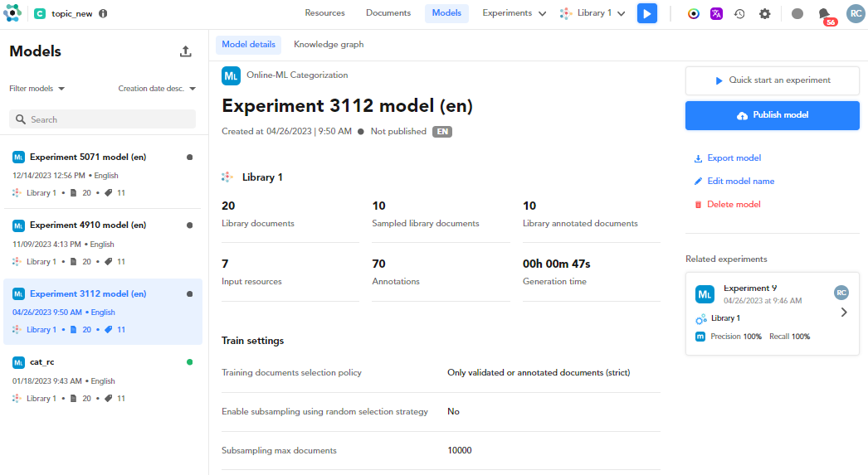Click Quick start an experiment
868x475 pixels.
coord(772,80)
